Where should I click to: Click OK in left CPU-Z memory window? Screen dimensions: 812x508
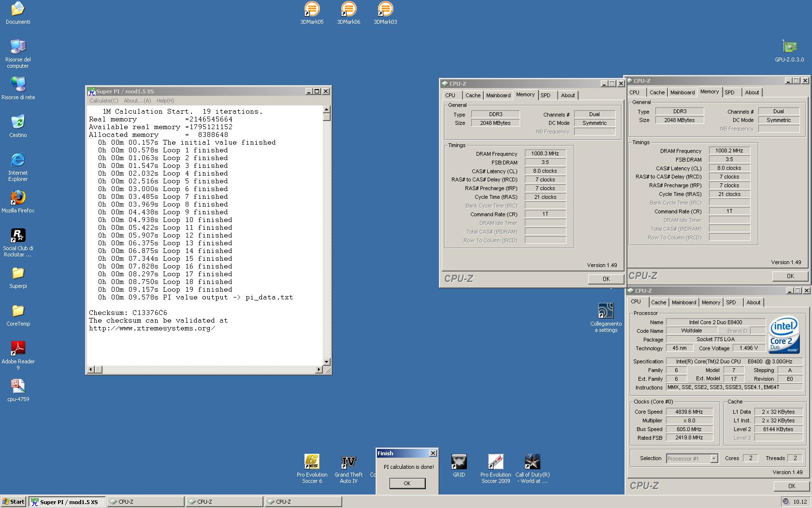click(606, 279)
